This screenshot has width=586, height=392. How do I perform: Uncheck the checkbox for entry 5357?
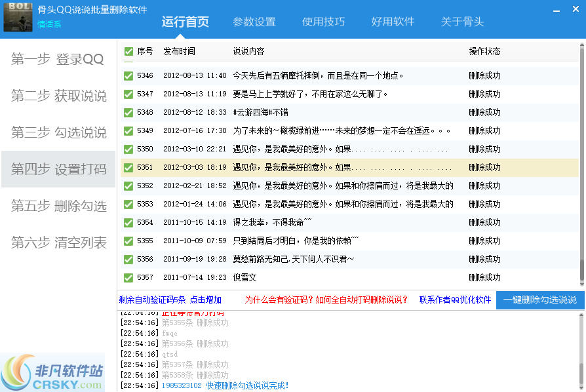pyautogui.click(x=128, y=277)
